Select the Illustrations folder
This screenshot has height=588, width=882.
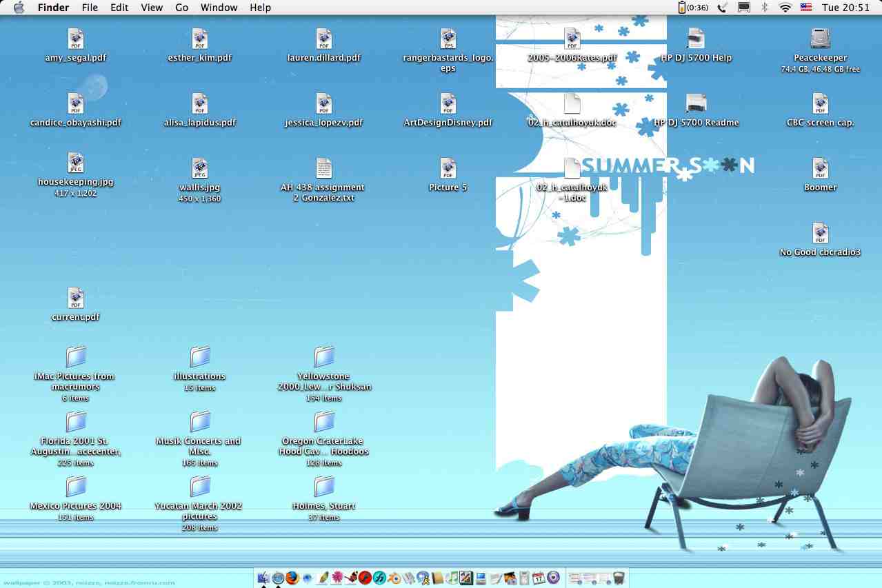pyautogui.click(x=200, y=357)
